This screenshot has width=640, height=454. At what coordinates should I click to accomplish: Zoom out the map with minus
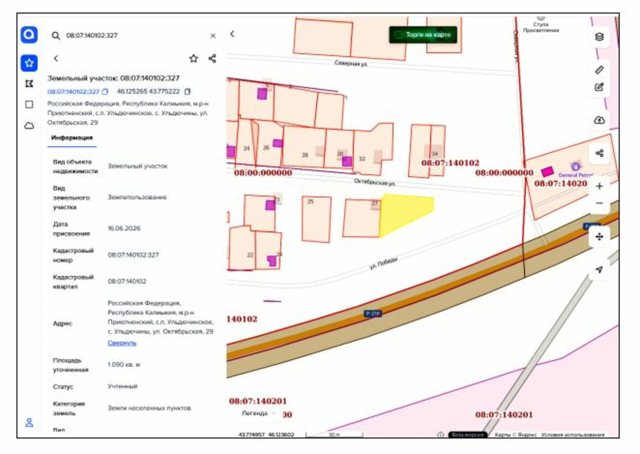pos(599,203)
